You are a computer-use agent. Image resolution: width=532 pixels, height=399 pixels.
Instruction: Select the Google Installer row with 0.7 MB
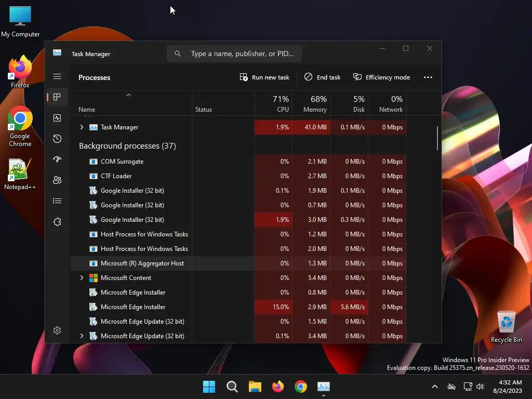coord(238,205)
